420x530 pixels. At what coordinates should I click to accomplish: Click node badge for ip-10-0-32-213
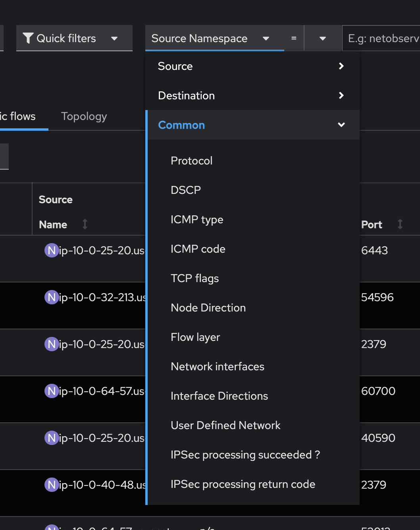pos(52,297)
